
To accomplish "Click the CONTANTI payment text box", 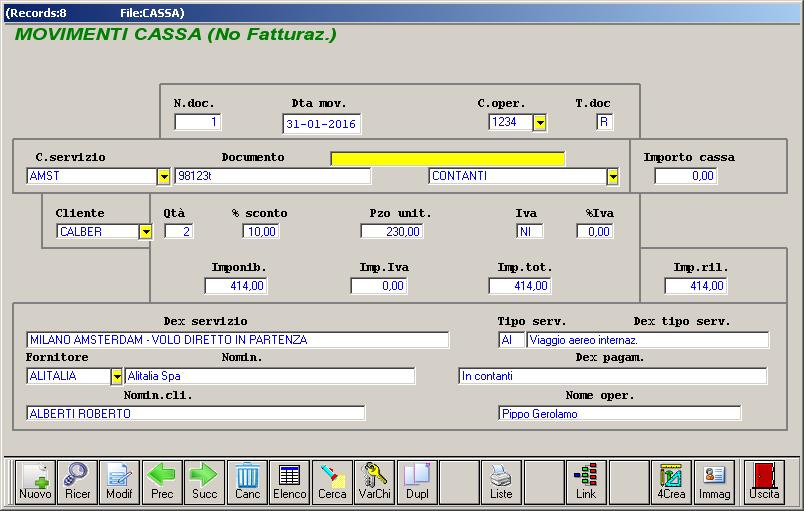I will pyautogui.click(x=517, y=176).
